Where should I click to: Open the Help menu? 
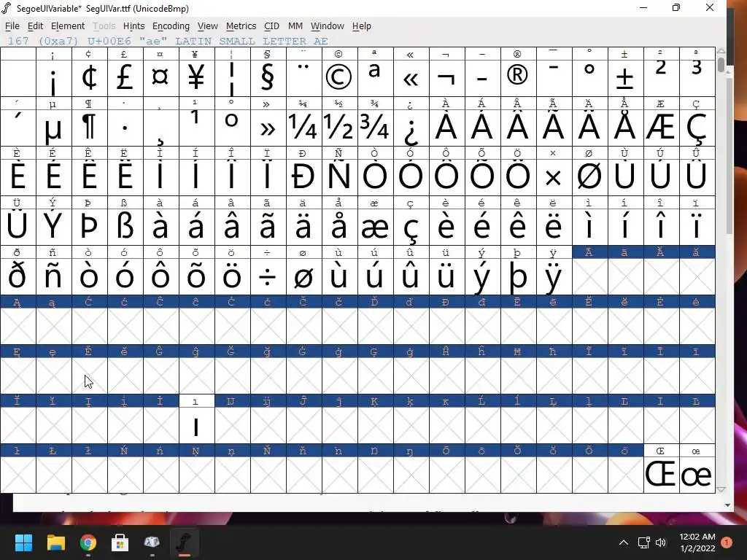pos(362,26)
